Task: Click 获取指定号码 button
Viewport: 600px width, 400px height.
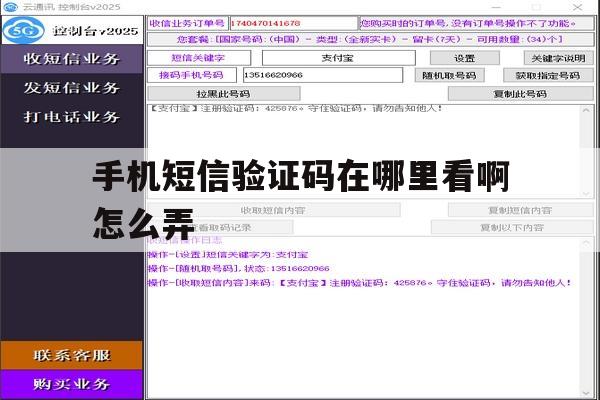Action: [548, 75]
